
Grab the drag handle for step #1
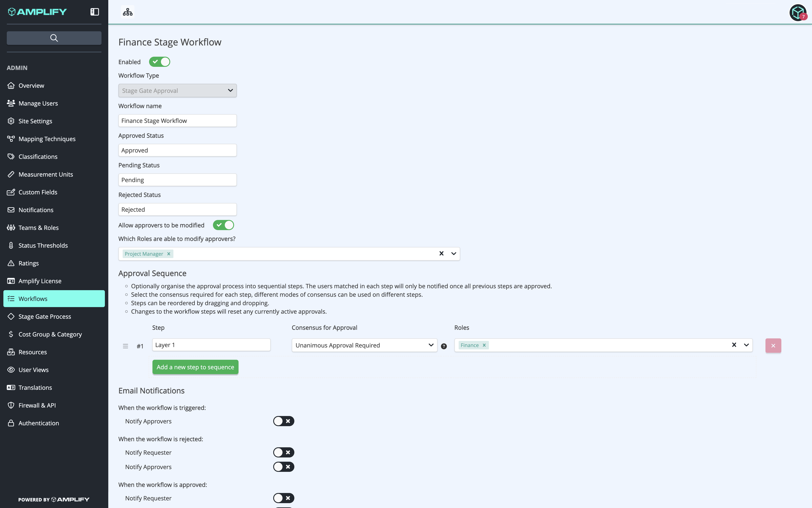pyautogui.click(x=125, y=346)
